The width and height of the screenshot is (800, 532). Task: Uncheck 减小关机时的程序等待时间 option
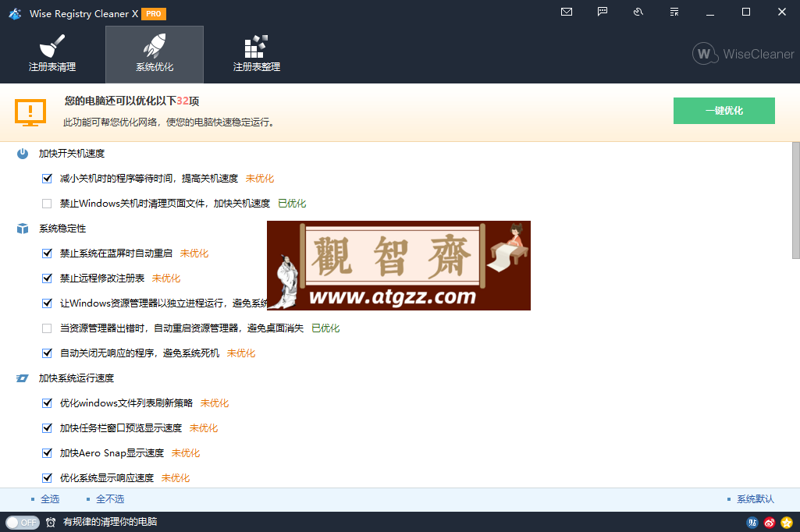coord(47,179)
